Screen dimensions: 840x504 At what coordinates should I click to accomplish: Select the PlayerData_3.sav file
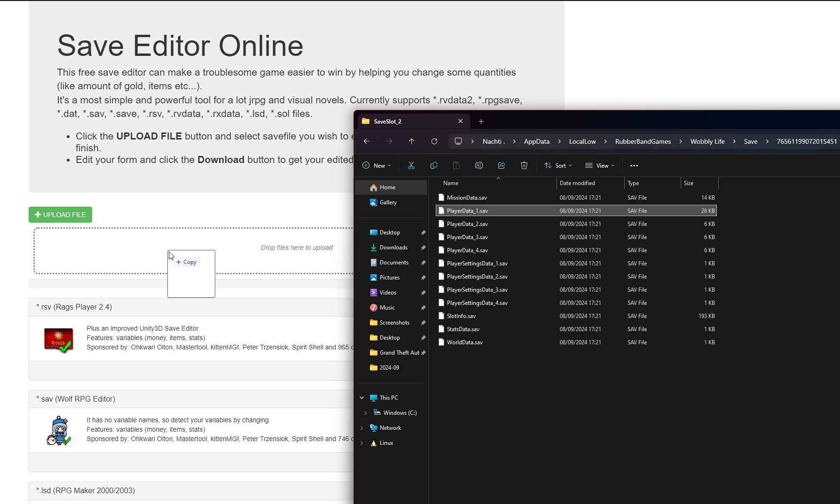coord(576,237)
